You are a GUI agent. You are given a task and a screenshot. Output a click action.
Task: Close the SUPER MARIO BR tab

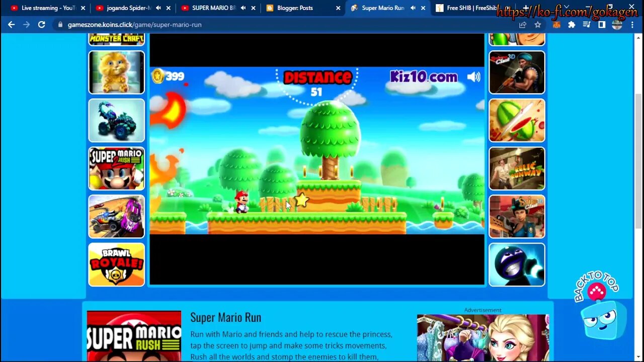(253, 8)
